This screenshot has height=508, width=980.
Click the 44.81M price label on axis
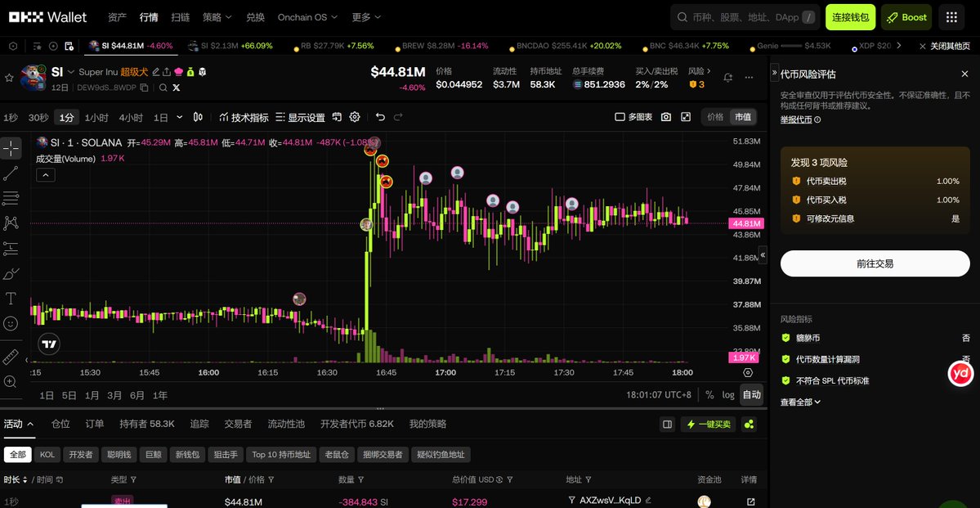coord(745,223)
